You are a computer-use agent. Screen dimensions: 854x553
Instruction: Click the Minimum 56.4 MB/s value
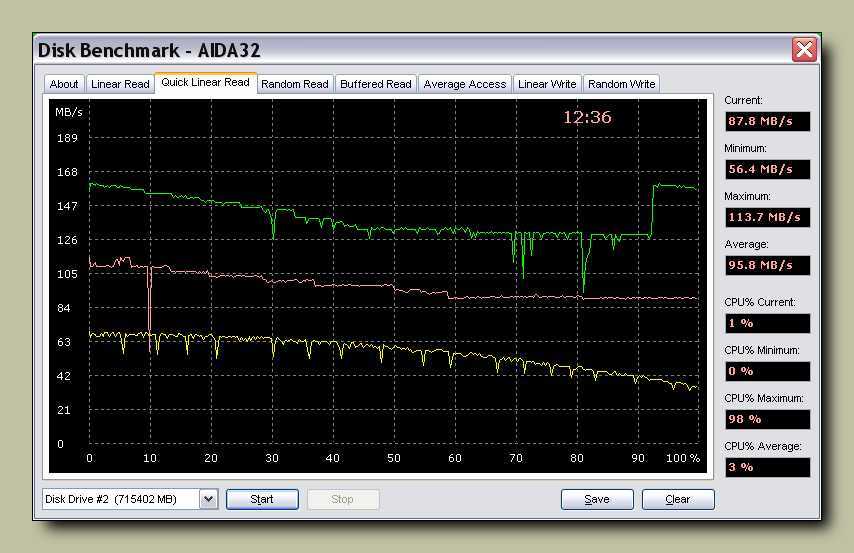point(767,169)
